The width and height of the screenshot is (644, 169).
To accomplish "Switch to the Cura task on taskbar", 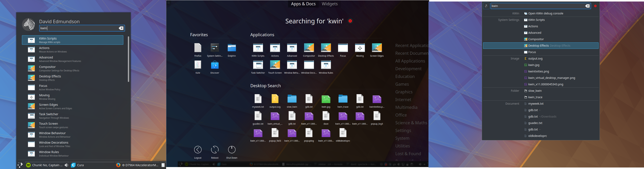I will pyautogui.click(x=78, y=165).
